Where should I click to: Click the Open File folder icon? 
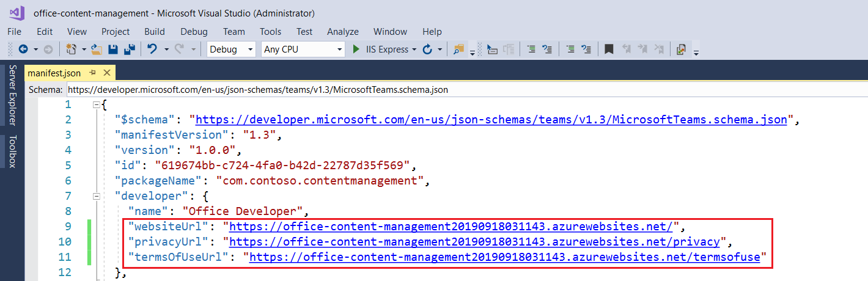point(97,49)
